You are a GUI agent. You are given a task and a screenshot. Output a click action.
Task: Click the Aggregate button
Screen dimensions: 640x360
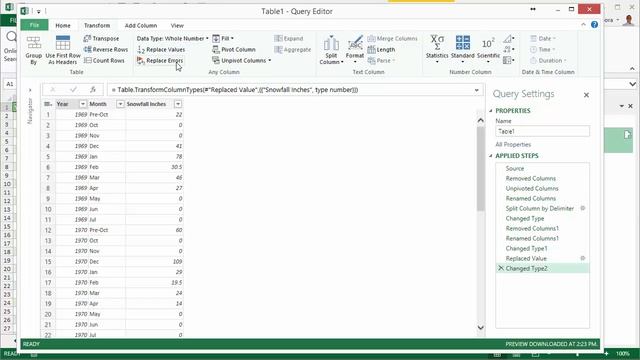(293, 49)
